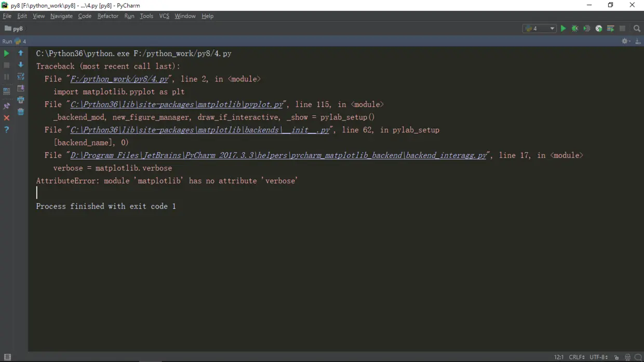The width and height of the screenshot is (644, 362).
Task: Click the print icon in Run panel
Action: pos(21,100)
